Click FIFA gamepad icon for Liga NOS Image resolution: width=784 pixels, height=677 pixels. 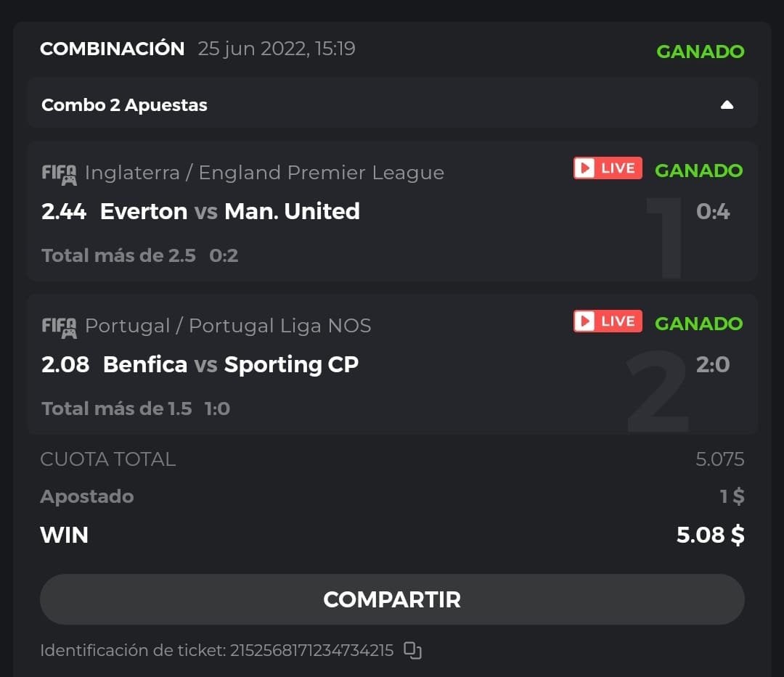tap(59, 327)
